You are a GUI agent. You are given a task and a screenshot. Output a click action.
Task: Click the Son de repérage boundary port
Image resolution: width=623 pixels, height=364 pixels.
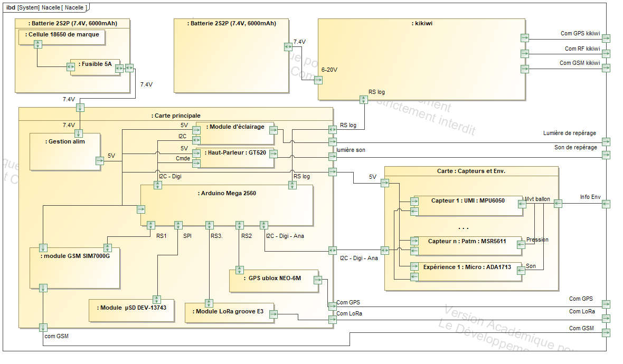606,155
